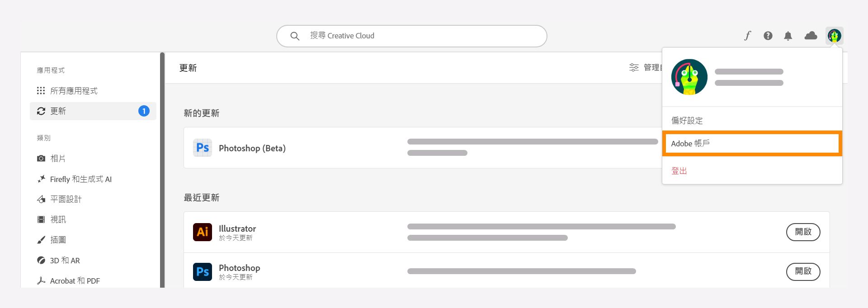Click the notification bell icon
The image size is (868, 308).
[x=788, y=36]
